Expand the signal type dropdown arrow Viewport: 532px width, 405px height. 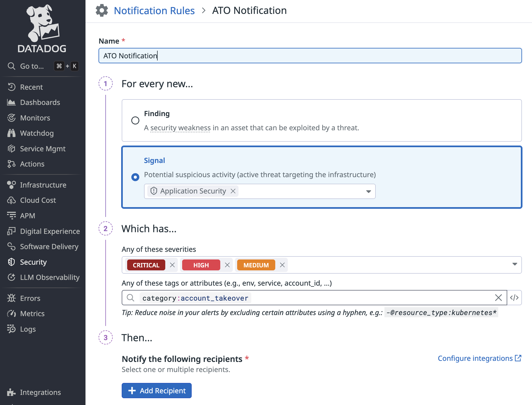click(368, 191)
